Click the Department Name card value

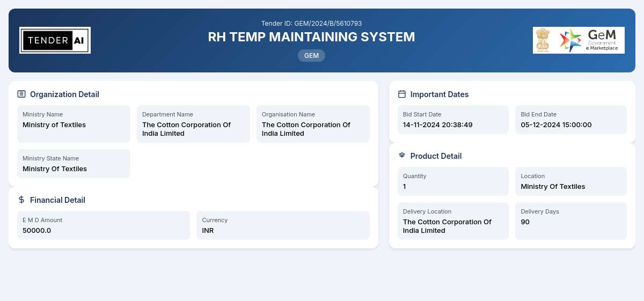click(x=186, y=129)
